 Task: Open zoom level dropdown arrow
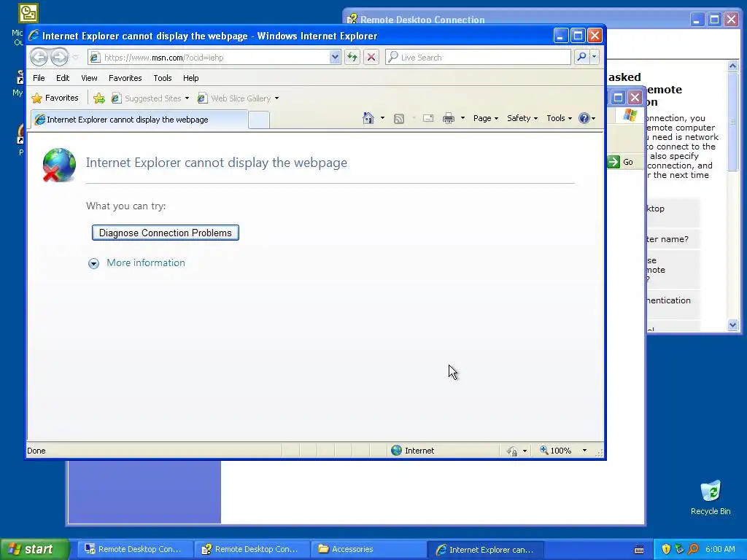coord(584,451)
